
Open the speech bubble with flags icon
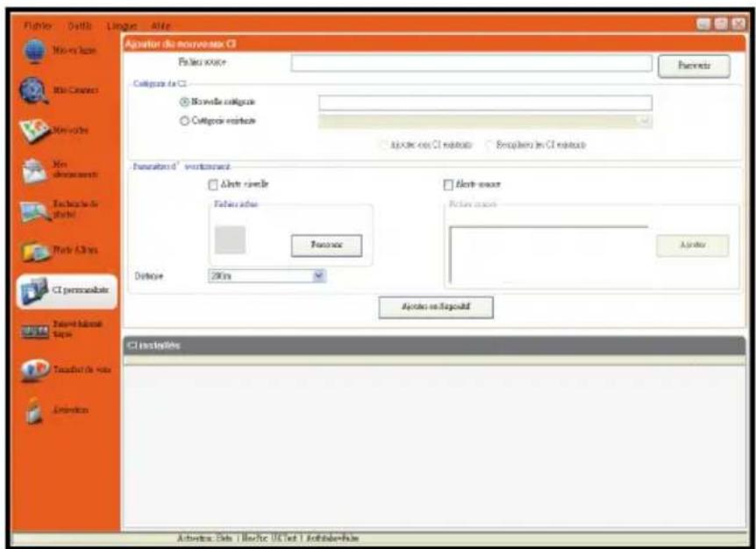tap(35, 370)
